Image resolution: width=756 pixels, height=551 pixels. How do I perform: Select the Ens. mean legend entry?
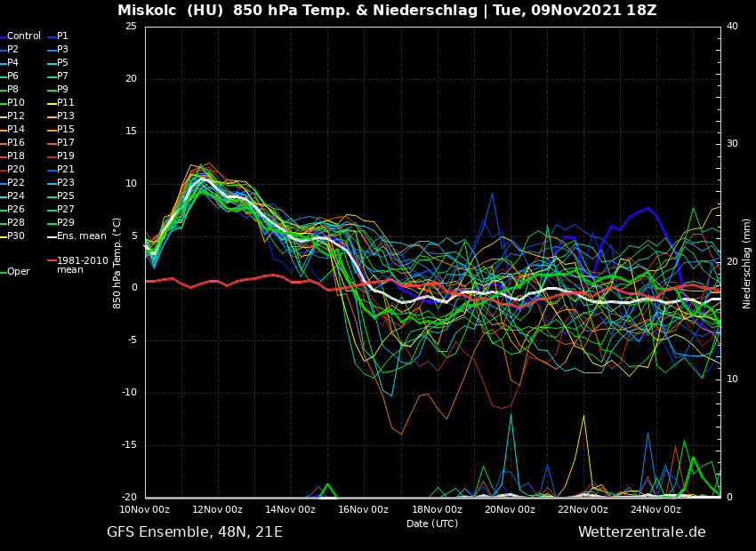pos(81,236)
